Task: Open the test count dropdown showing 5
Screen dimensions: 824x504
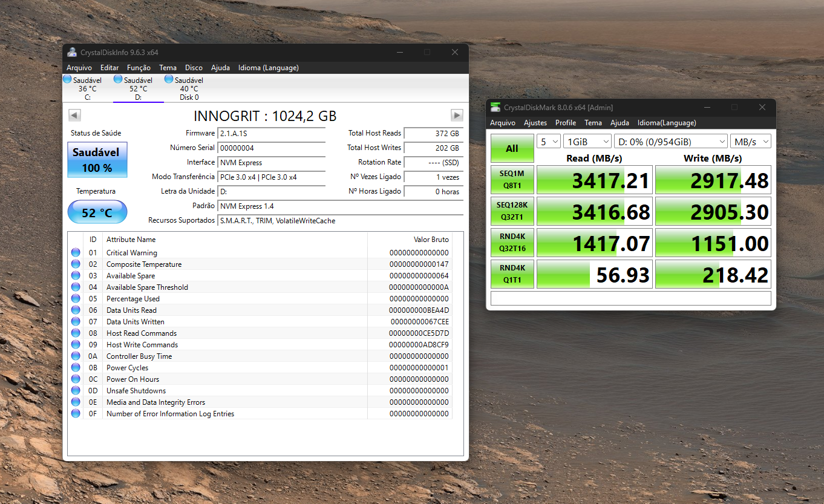Action: click(549, 141)
